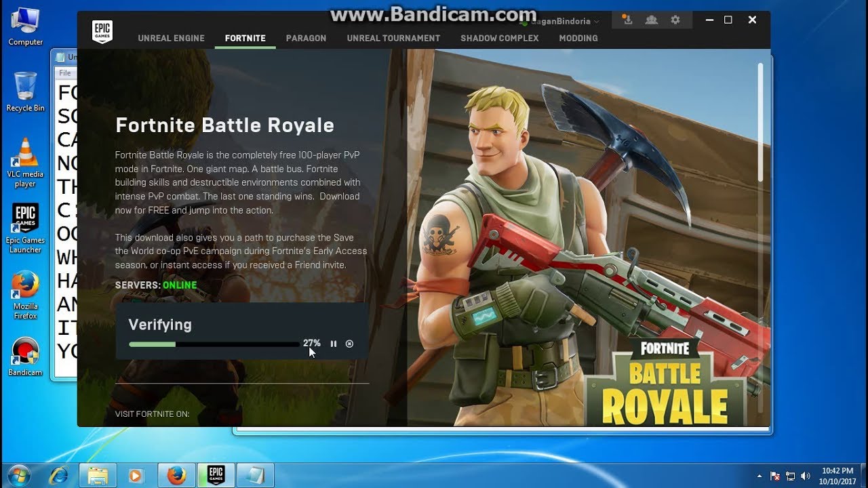This screenshot has width=868, height=488.
Task: Click the Fortnite Battle Royale heading
Action: click(x=224, y=125)
